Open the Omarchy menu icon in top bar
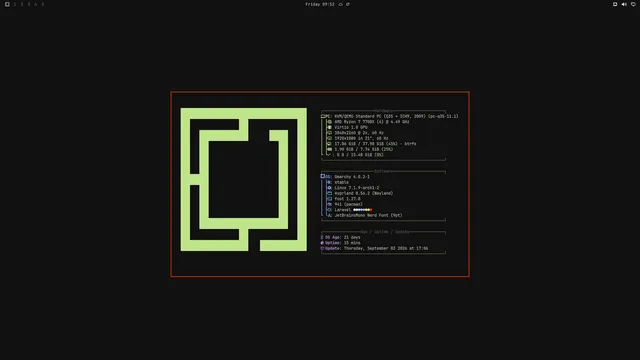This screenshot has height=360, width=640. coord(7,4)
